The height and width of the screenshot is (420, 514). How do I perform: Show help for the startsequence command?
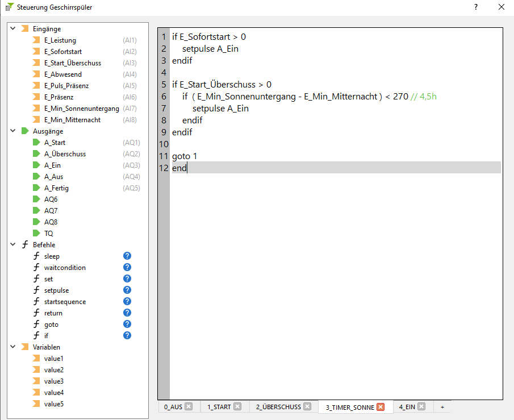point(127,302)
